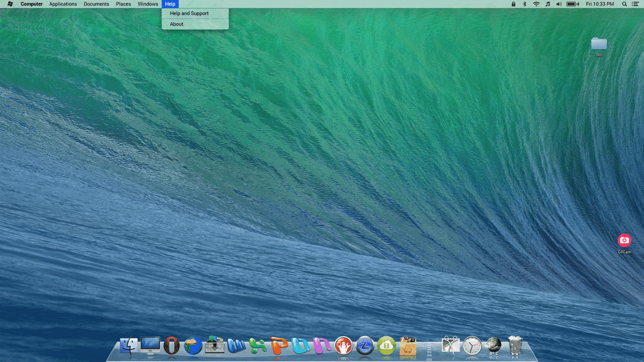Open the Wi-Fi status icon
Screen dimensions: 644x362
point(536,4)
